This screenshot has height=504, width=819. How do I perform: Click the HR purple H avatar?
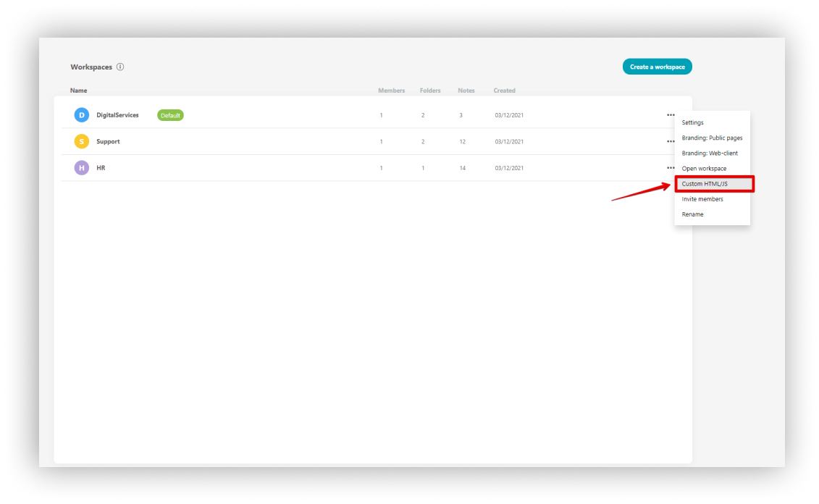coord(82,168)
